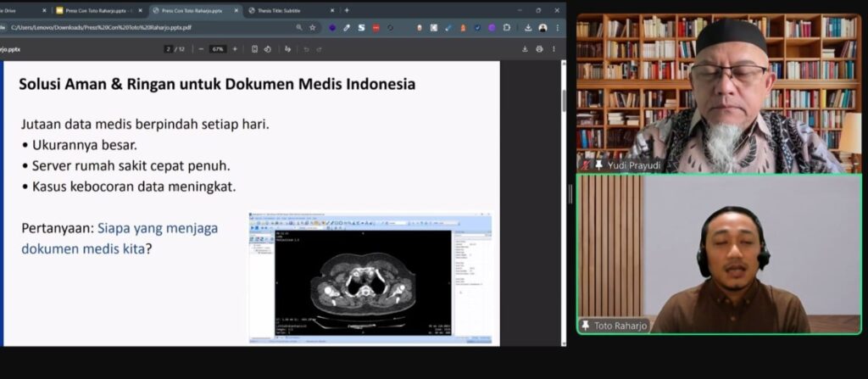
Task: Click the PDF vertical scrollbar thumb
Action: [563, 100]
